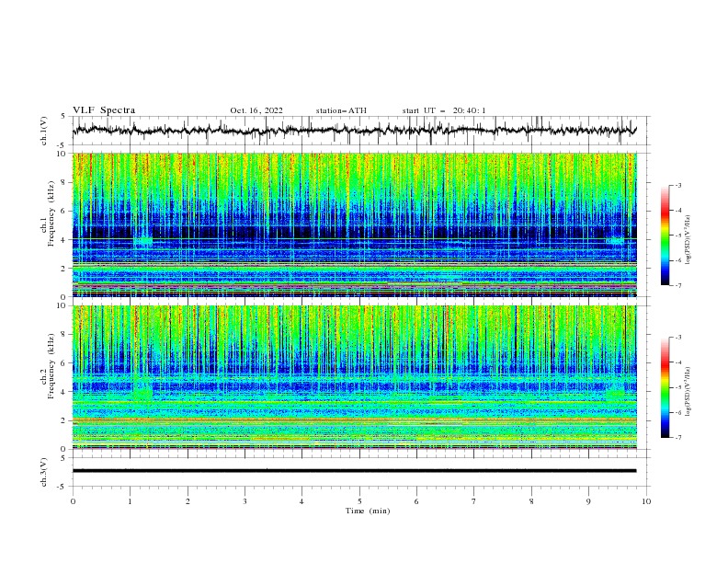This screenshot has width=728, height=563.
Task: Select the "ch.2 Frequency (kHz)" axis label
Action: [x=48, y=365]
